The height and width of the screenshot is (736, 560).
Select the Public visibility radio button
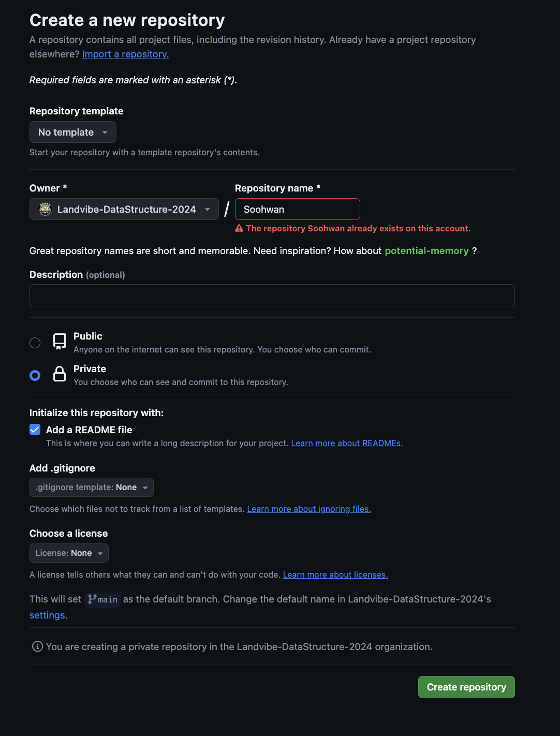click(35, 343)
